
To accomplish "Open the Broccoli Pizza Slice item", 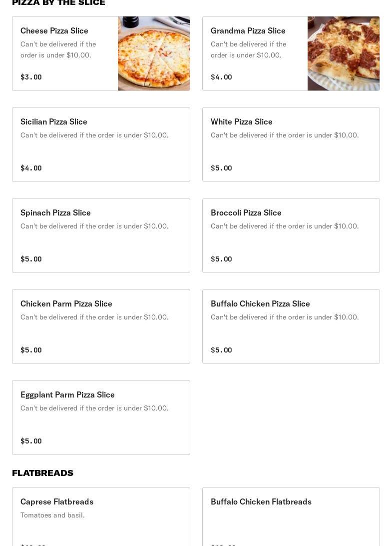I will pos(291,235).
